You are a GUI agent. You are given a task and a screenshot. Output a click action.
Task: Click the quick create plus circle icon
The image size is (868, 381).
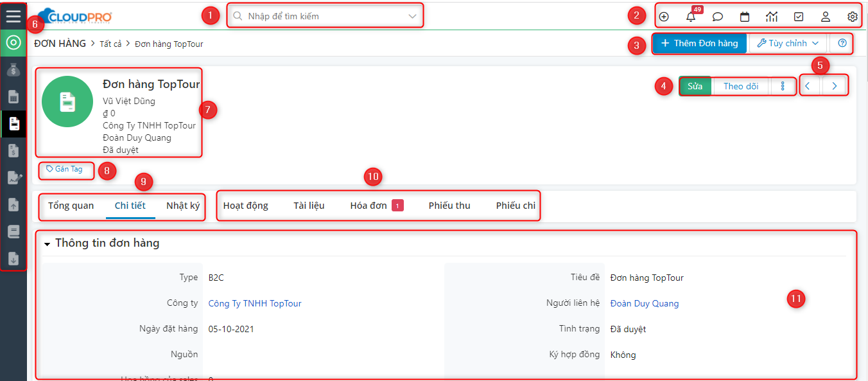664,17
